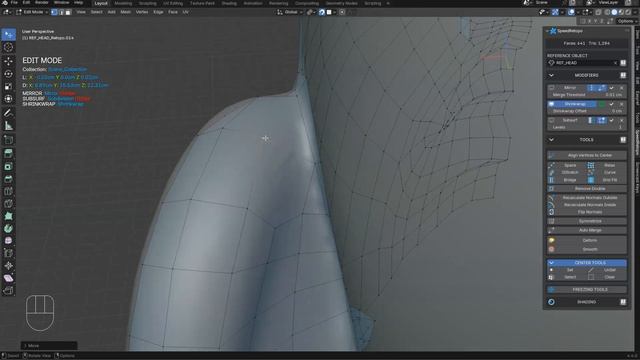Switch to face select mode
The image size is (640, 360).
tap(68, 12)
